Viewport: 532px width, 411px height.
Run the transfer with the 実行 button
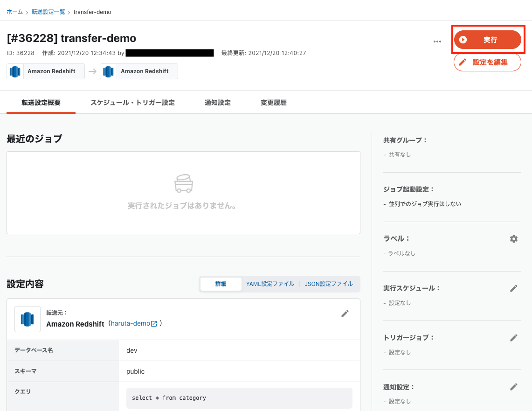coord(488,40)
